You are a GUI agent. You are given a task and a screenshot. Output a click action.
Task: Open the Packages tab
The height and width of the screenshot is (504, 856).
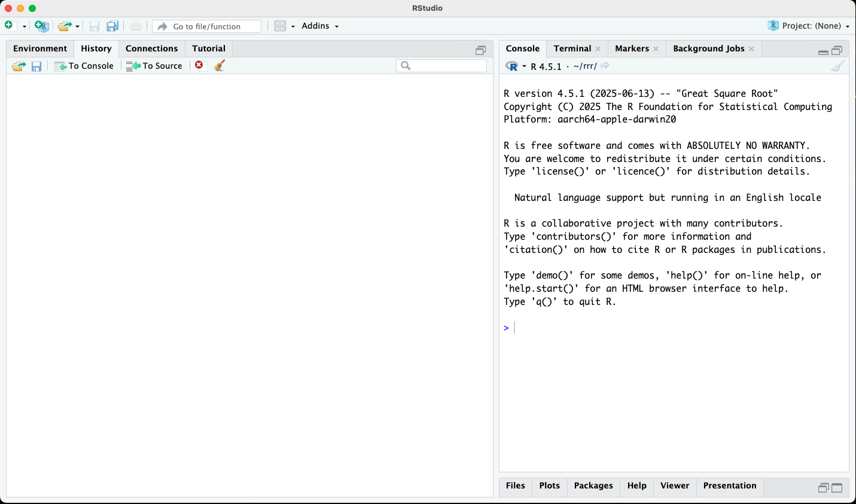click(593, 485)
